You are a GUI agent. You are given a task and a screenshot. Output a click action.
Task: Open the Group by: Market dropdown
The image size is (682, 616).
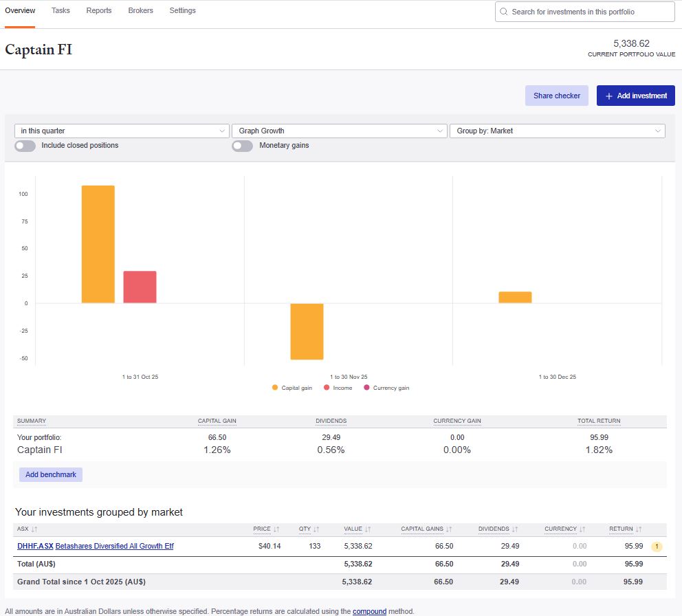(x=557, y=131)
